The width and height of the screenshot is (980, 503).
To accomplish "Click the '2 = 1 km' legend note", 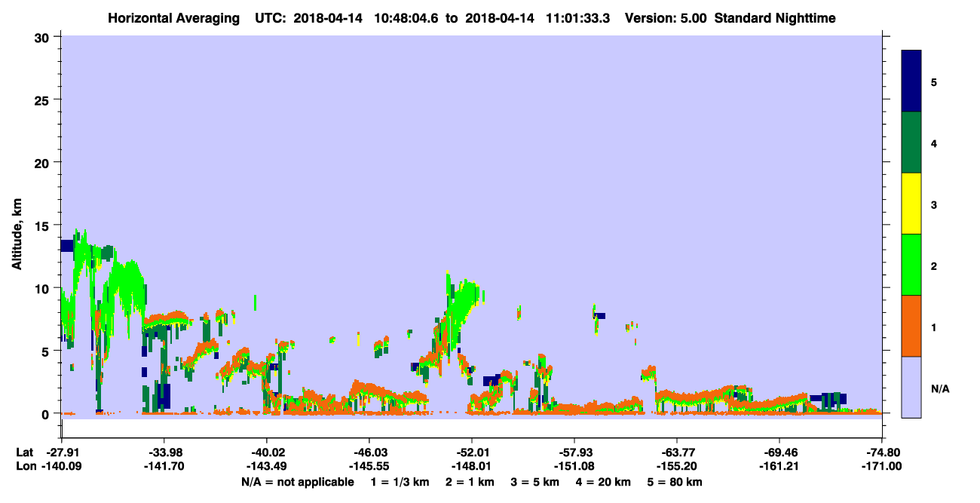I will [470, 482].
